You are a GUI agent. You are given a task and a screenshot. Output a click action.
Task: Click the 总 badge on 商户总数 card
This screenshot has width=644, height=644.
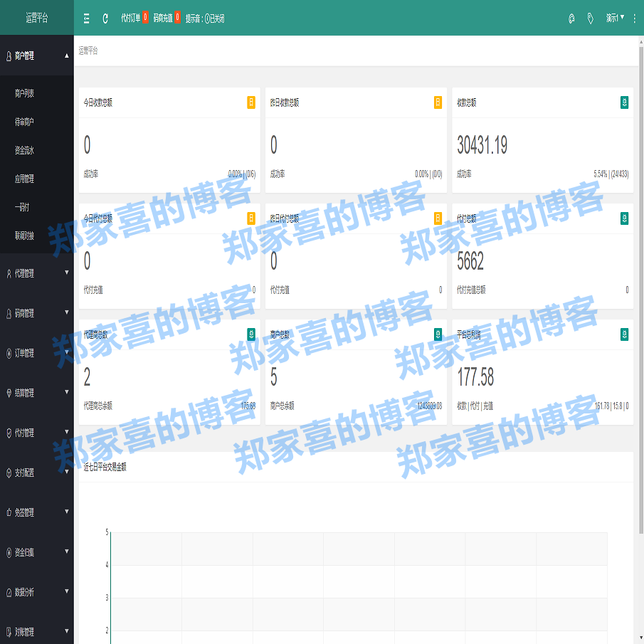(x=438, y=334)
